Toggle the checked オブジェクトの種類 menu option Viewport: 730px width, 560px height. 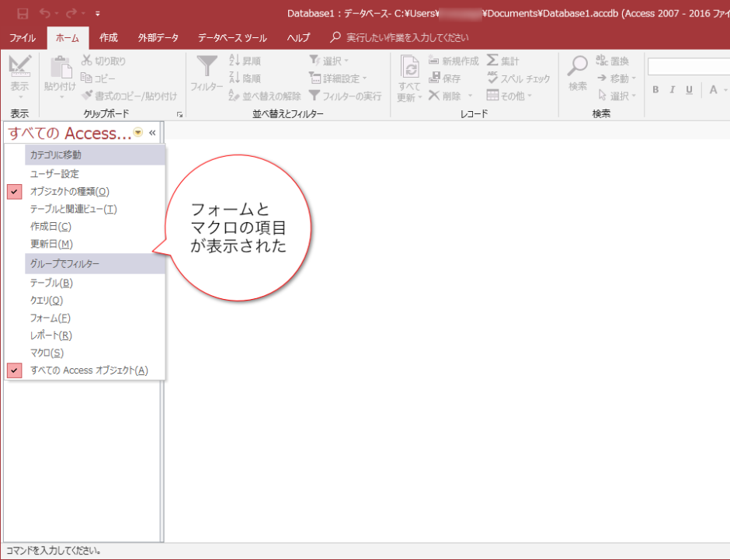click(70, 191)
